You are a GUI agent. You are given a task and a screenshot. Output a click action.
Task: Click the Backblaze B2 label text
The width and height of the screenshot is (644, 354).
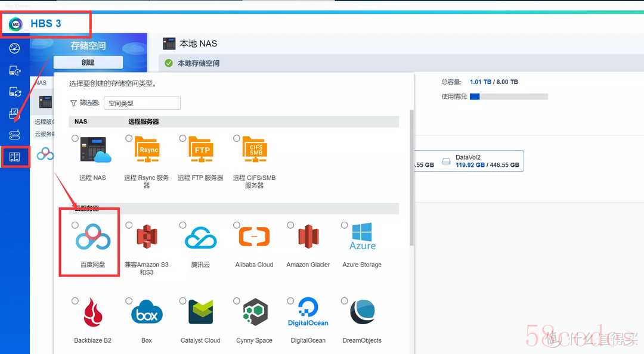click(93, 340)
